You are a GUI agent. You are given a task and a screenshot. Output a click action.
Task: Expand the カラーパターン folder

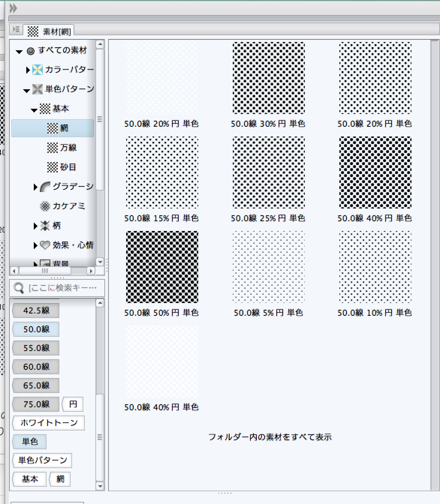[x=28, y=70]
